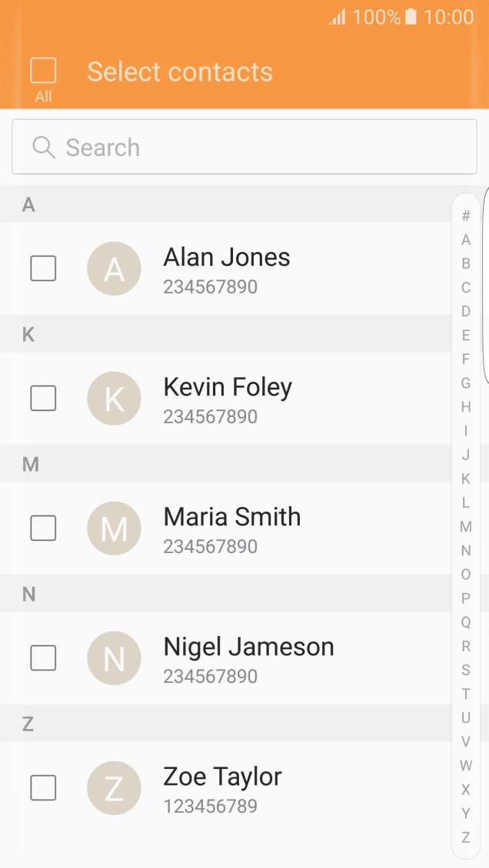Screen dimensions: 489x868
Task: Tap the # symbol in index bar
Action: 466,216
